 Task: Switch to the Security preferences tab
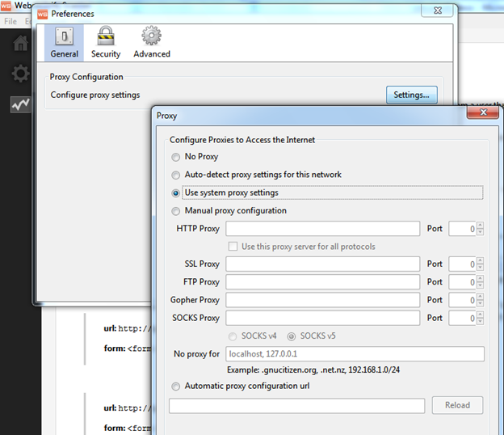(x=106, y=43)
